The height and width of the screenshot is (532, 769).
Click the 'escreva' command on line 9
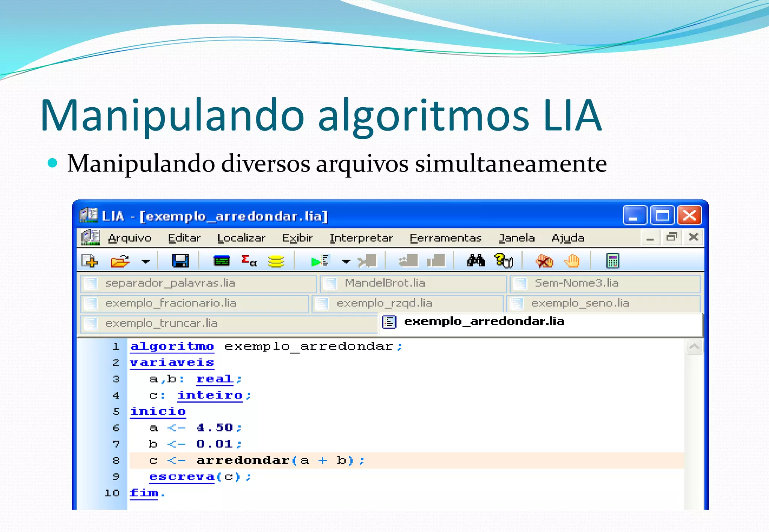[182, 477]
